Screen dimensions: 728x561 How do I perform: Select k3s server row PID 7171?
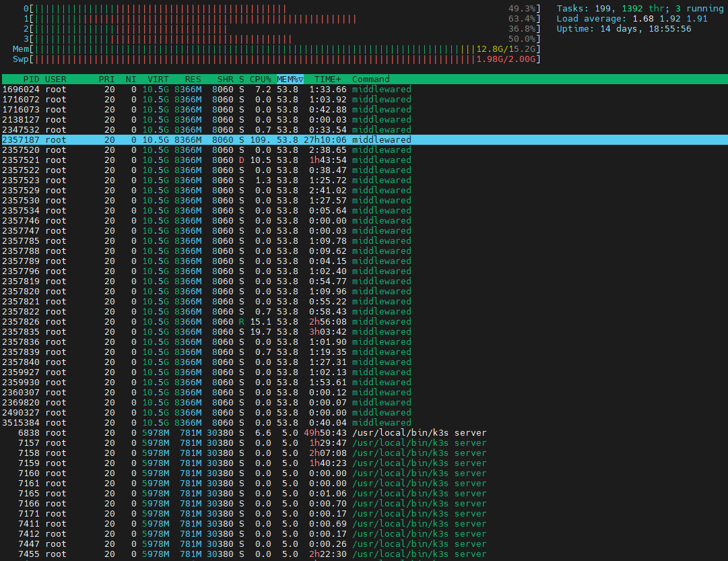pos(364,514)
